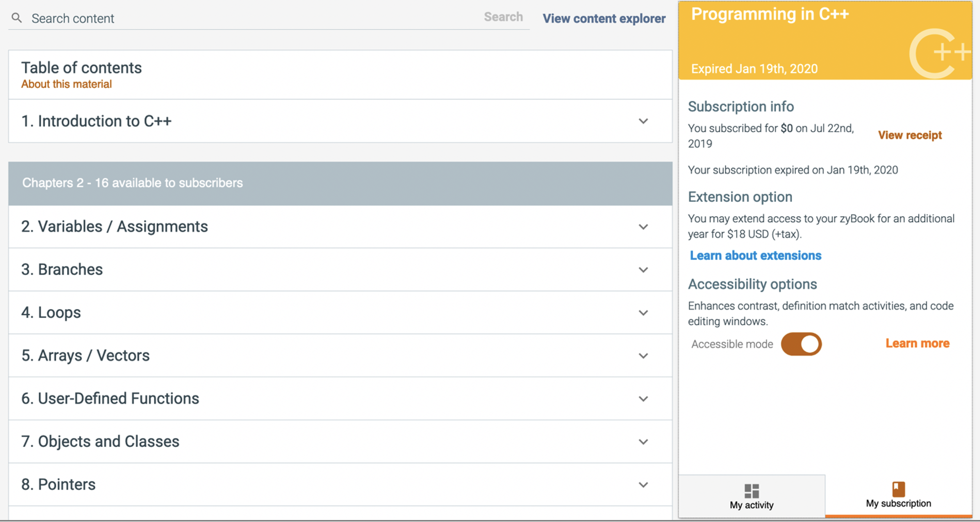
Task: Select chapter title 2. Variables / Assignments
Action: [x=114, y=227]
